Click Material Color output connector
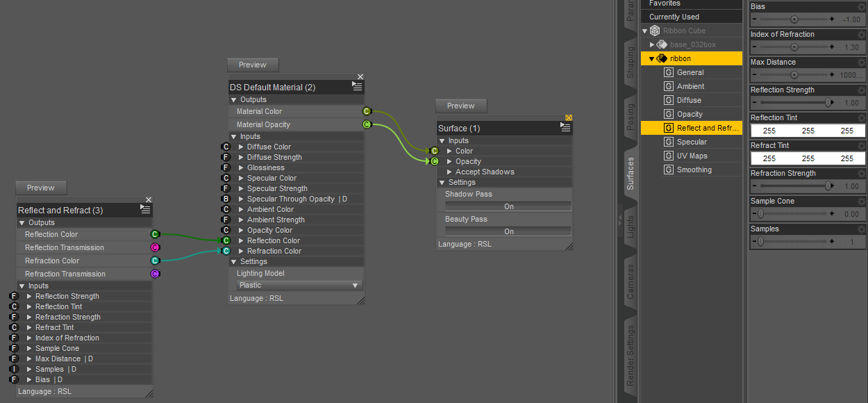Screen dimensions: 868x403 coord(367,112)
